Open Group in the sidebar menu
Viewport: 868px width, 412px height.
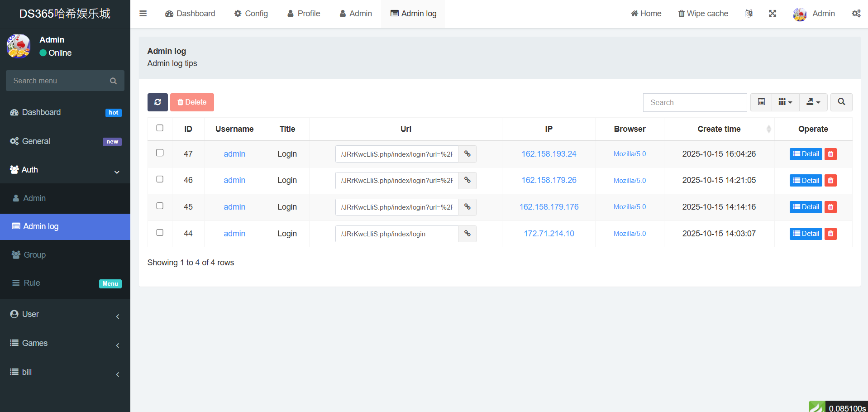coord(34,255)
